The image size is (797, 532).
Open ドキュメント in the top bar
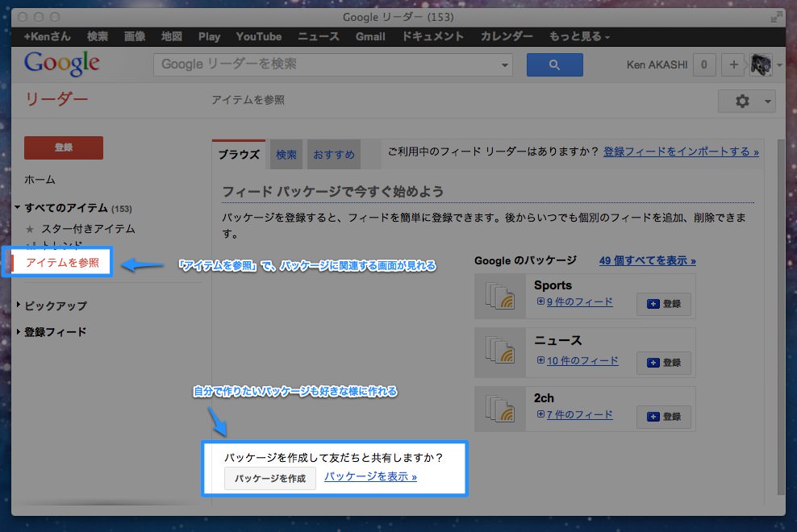[x=432, y=36]
